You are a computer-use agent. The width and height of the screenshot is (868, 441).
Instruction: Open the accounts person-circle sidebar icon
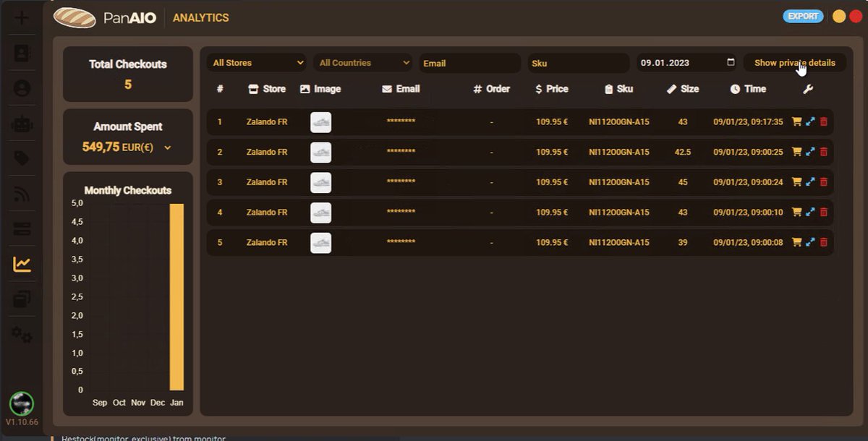click(22, 88)
